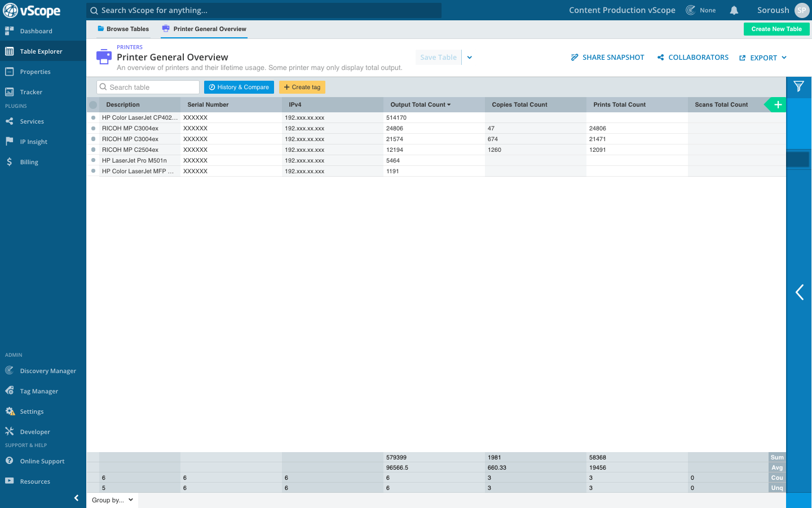Click History & Compare button
This screenshot has width=812, height=508.
click(x=239, y=87)
